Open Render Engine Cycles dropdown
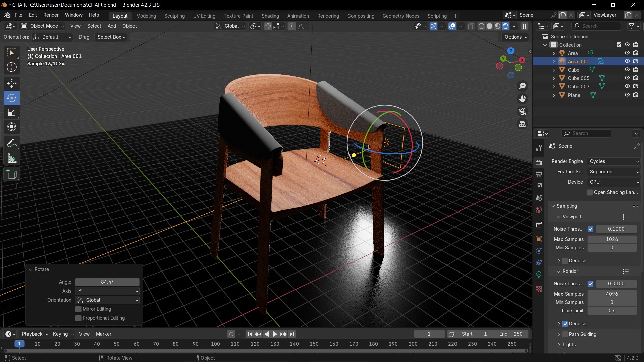644x362 pixels. [x=613, y=161]
